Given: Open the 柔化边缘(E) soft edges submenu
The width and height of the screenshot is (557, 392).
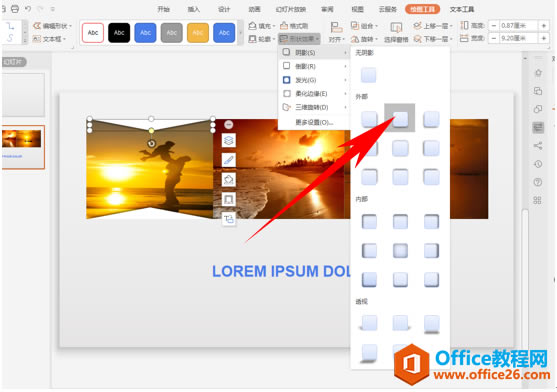Looking at the screenshot, I should [314, 93].
